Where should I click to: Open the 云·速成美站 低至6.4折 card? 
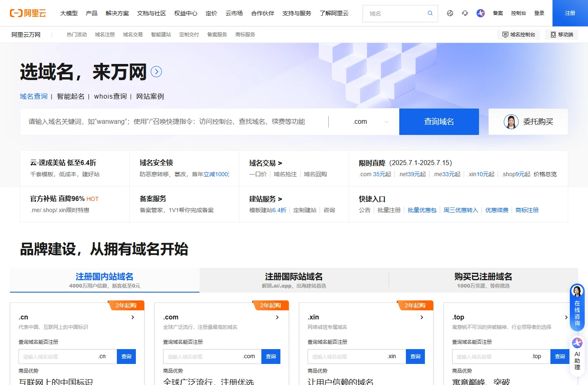coord(75,168)
